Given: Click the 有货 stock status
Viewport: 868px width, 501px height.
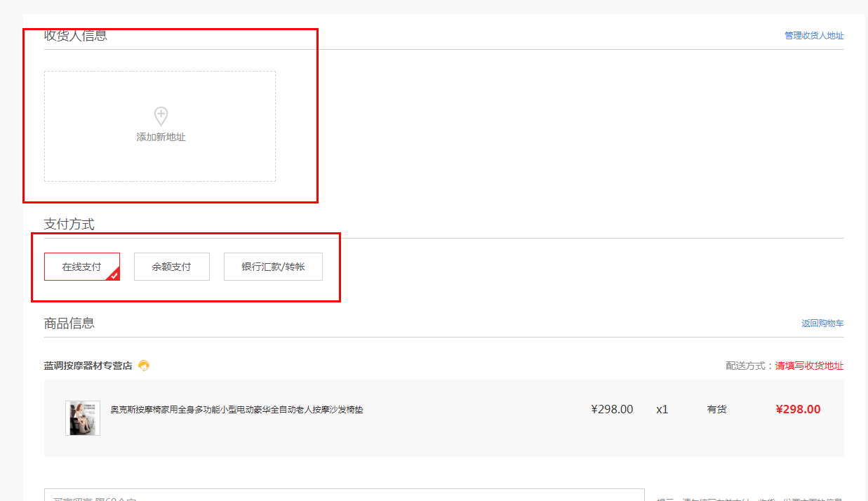Looking at the screenshot, I should point(716,409).
